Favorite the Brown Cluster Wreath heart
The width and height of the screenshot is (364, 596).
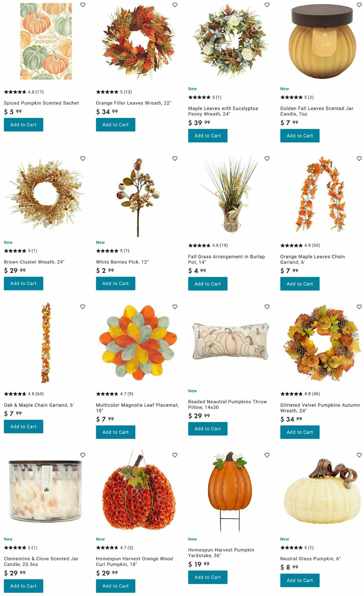[83, 158]
